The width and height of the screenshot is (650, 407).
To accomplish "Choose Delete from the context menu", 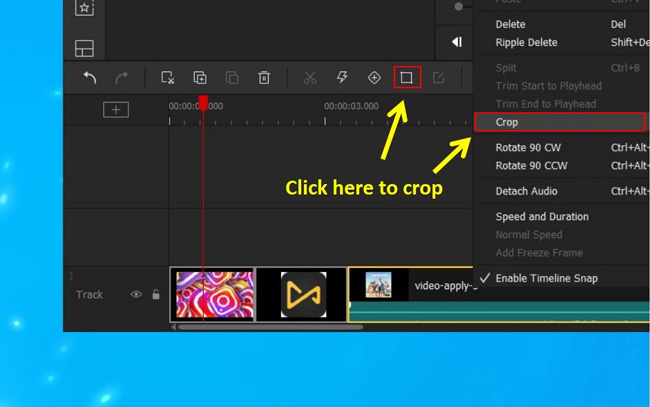I will [511, 24].
